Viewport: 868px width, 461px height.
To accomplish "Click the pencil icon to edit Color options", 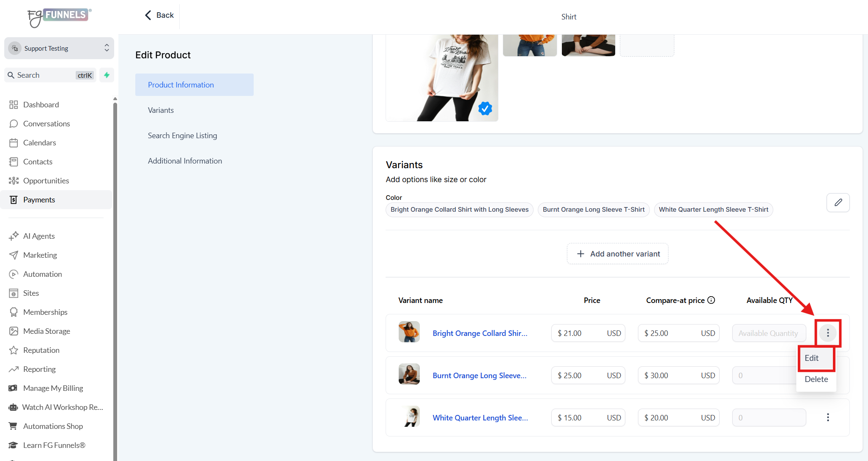I will (838, 202).
